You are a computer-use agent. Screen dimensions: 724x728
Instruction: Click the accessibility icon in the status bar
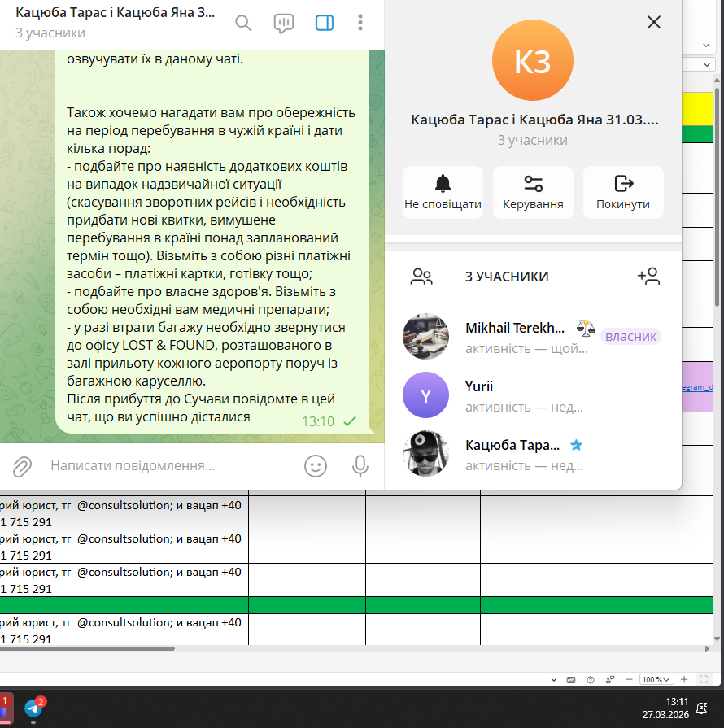pyautogui.click(x=591, y=680)
